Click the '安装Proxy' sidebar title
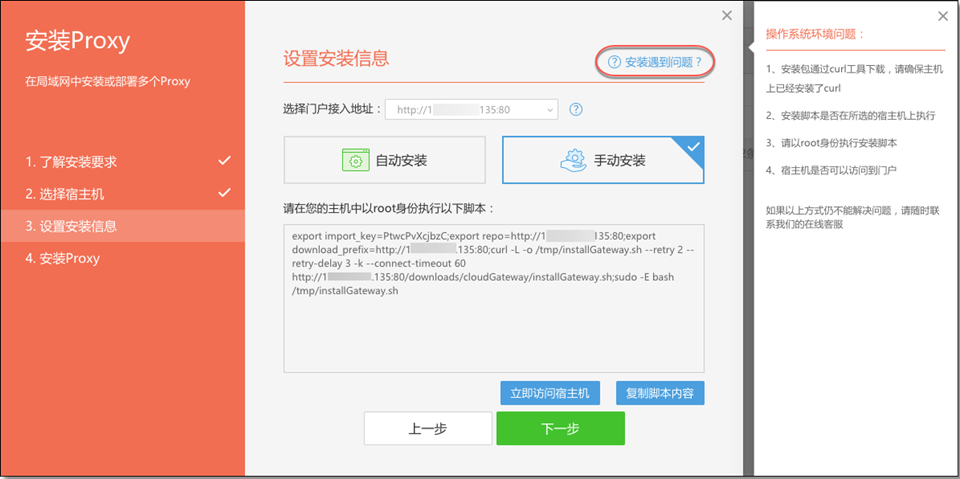This screenshot has height=479, width=960. 78,41
